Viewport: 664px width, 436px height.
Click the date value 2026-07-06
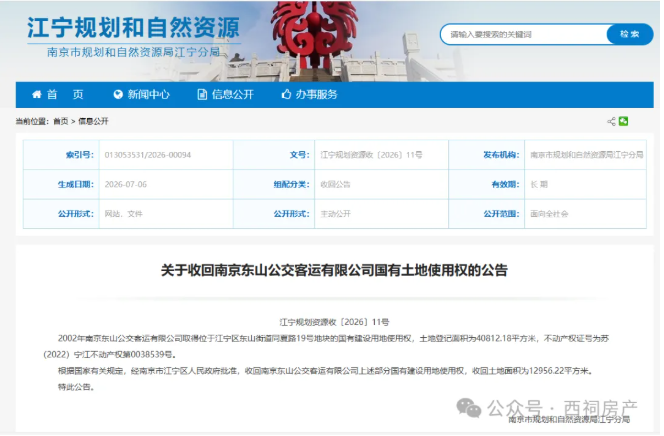click(126, 185)
